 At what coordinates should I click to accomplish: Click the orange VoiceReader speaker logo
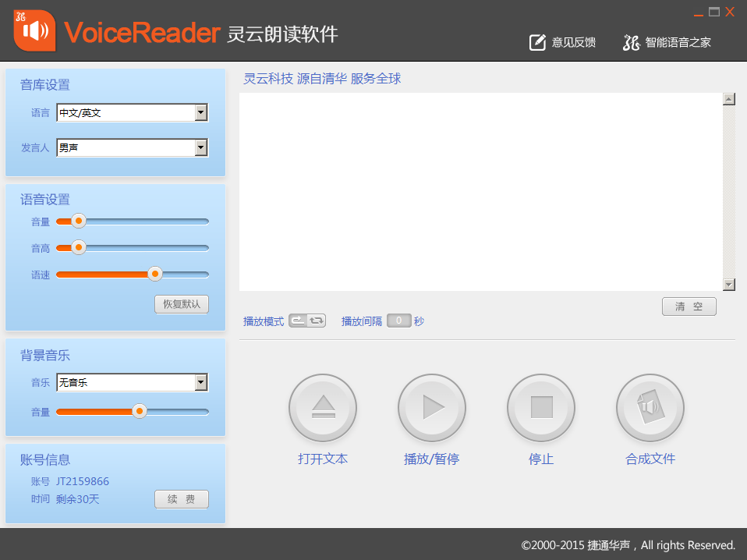(34, 30)
